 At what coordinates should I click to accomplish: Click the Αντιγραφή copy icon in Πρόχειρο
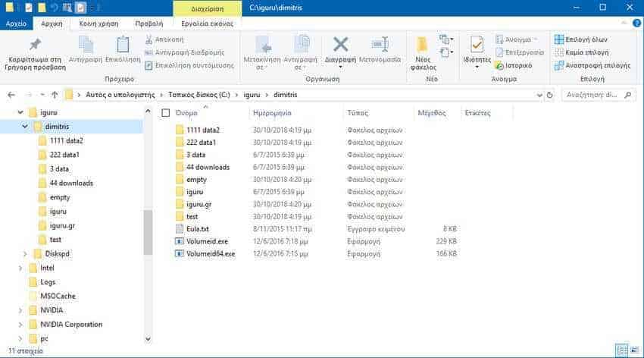click(86, 45)
